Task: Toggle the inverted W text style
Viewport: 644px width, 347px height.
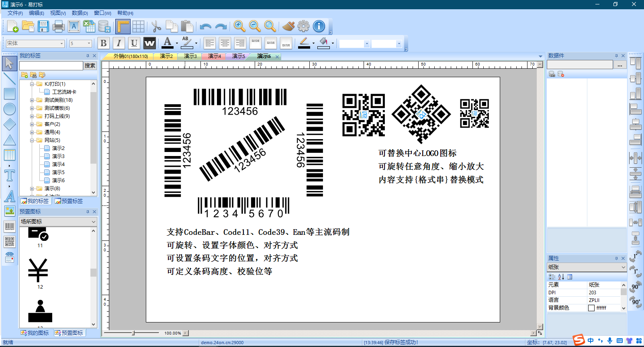Action: coord(149,43)
